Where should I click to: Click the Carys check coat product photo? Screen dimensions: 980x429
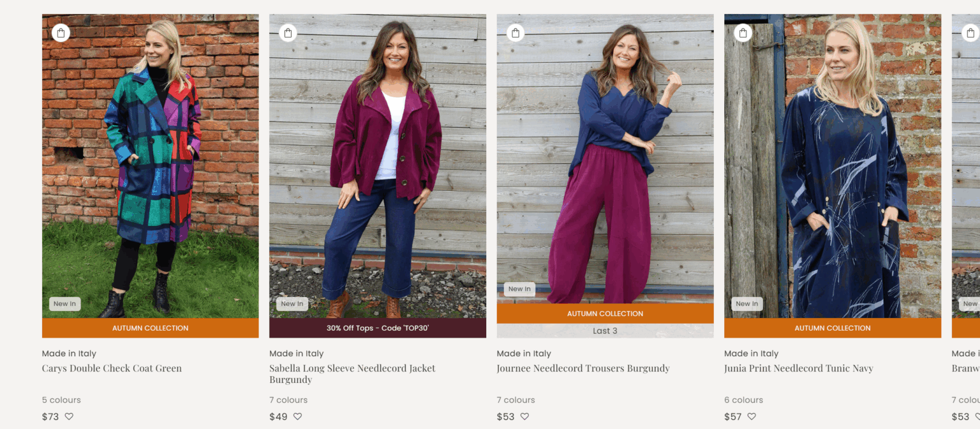(150, 166)
